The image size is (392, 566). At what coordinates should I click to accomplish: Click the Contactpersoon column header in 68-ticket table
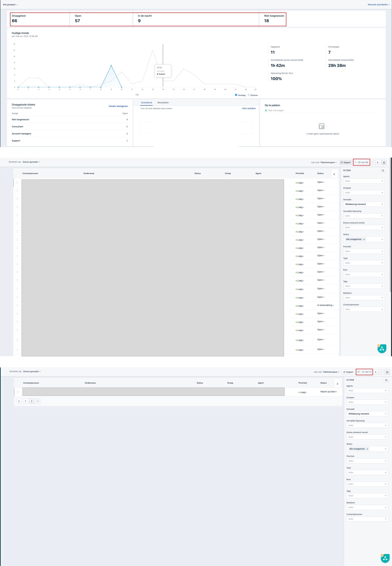point(30,173)
